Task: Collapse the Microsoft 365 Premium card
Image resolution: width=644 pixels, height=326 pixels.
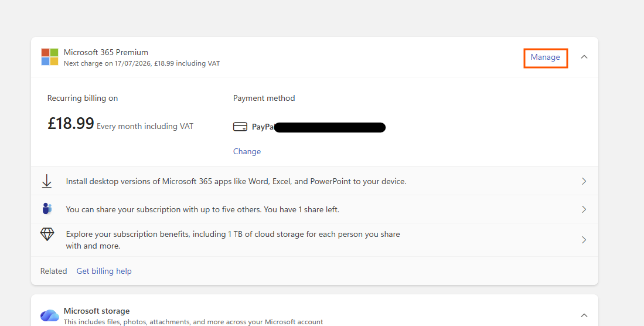Action: tap(584, 57)
